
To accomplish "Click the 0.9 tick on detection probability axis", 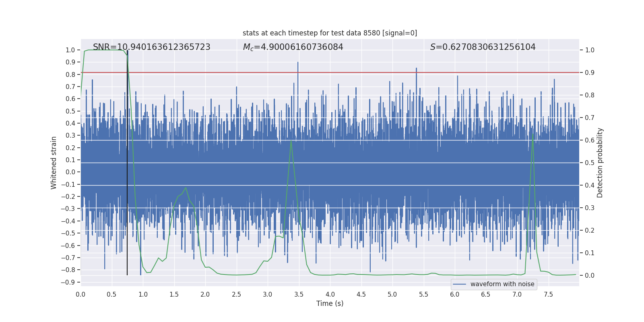I will pos(590,73).
